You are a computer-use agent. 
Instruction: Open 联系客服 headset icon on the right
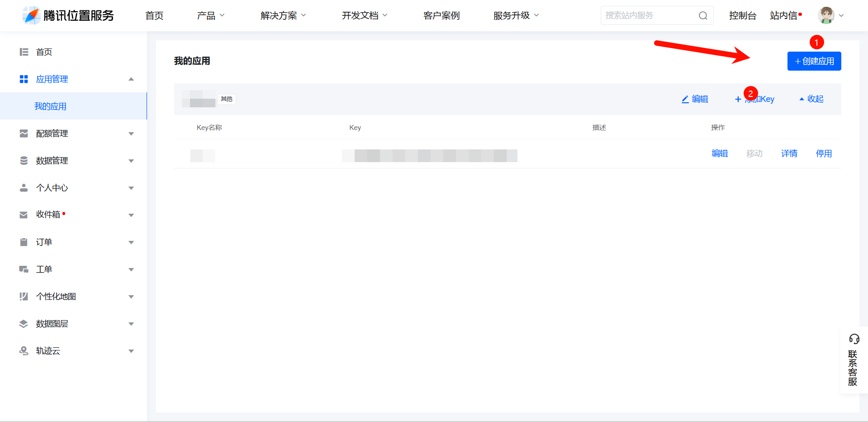click(854, 338)
